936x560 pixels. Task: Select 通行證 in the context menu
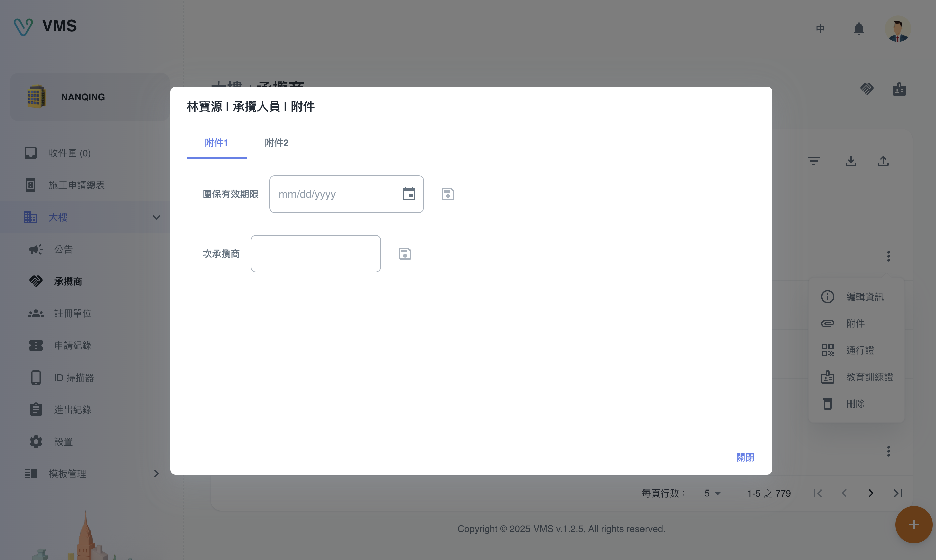pos(860,350)
